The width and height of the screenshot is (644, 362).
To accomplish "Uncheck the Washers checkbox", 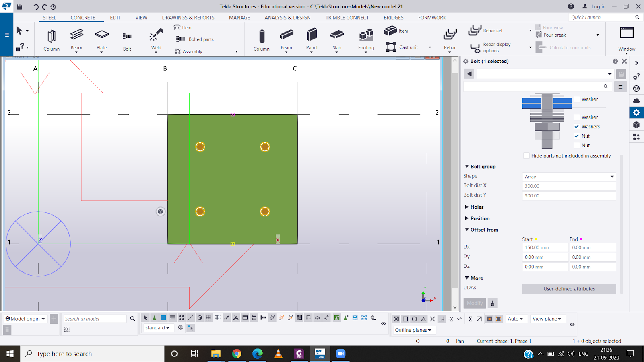I will tap(577, 126).
